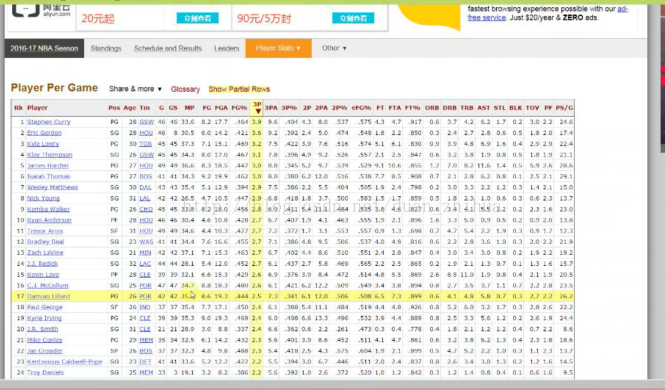The width and height of the screenshot is (665, 390).
Task: Open Kyrie Irving player link
Action: (45, 318)
